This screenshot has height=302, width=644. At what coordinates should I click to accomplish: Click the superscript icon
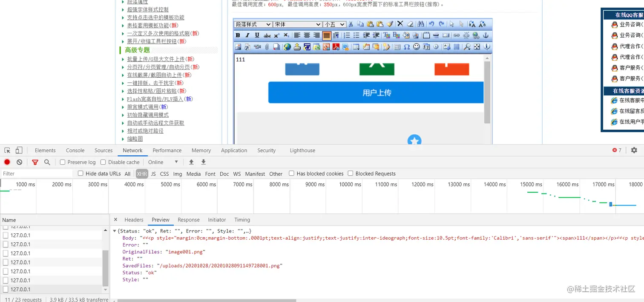tap(277, 35)
